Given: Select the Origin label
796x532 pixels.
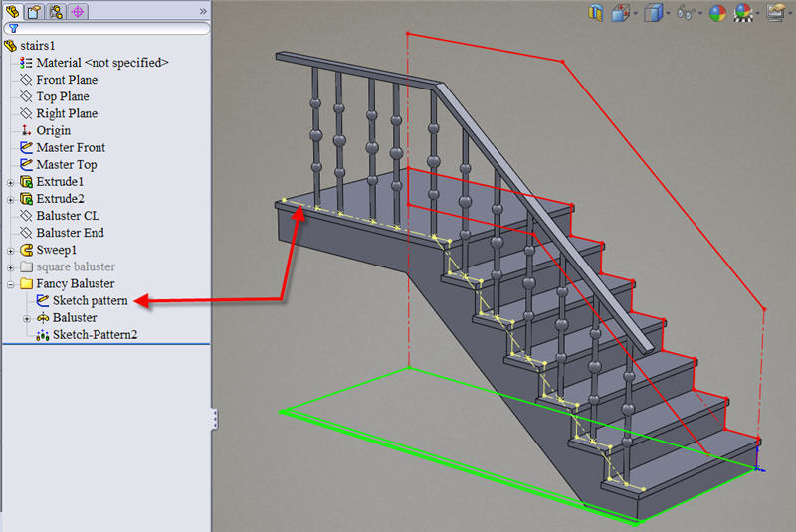Looking at the screenshot, I should pos(54,130).
